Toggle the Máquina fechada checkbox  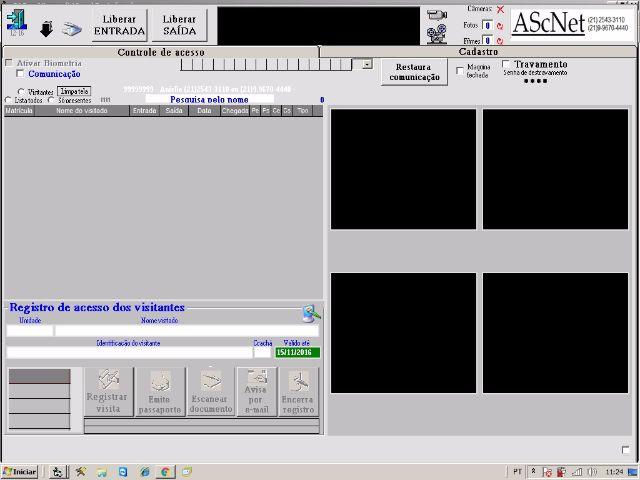[x=460, y=71]
